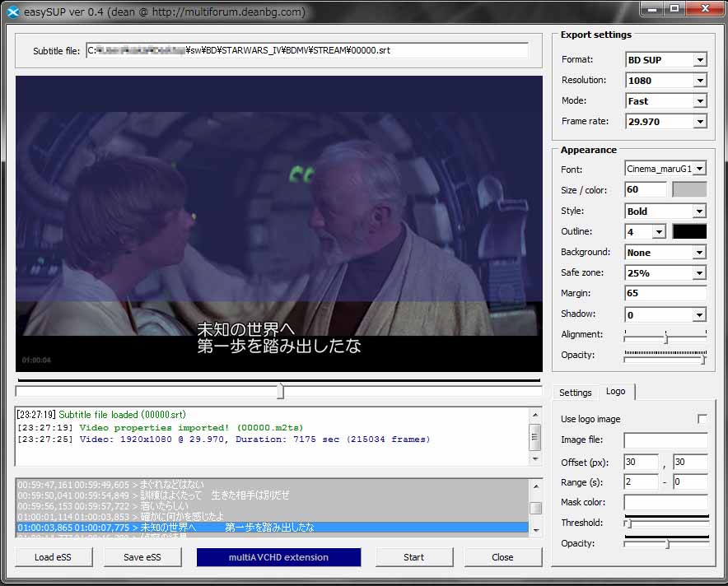Click the video position slider thumb
Image resolution: width=728 pixels, height=586 pixels.
(x=281, y=391)
